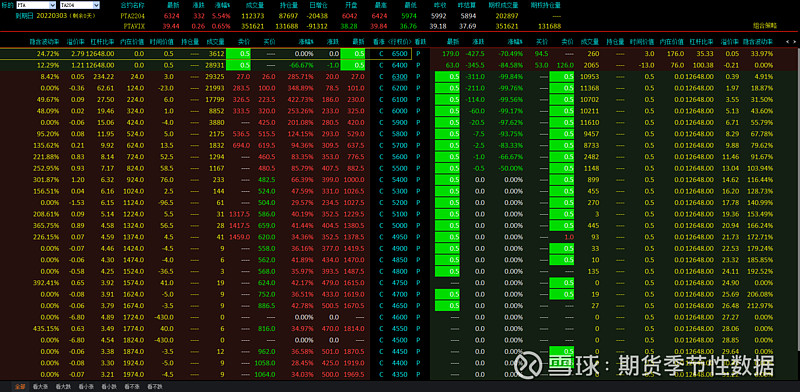Screen dimensions: 800x392
Task: Open the TA204 contract dropdown
Action: click(80, 5)
